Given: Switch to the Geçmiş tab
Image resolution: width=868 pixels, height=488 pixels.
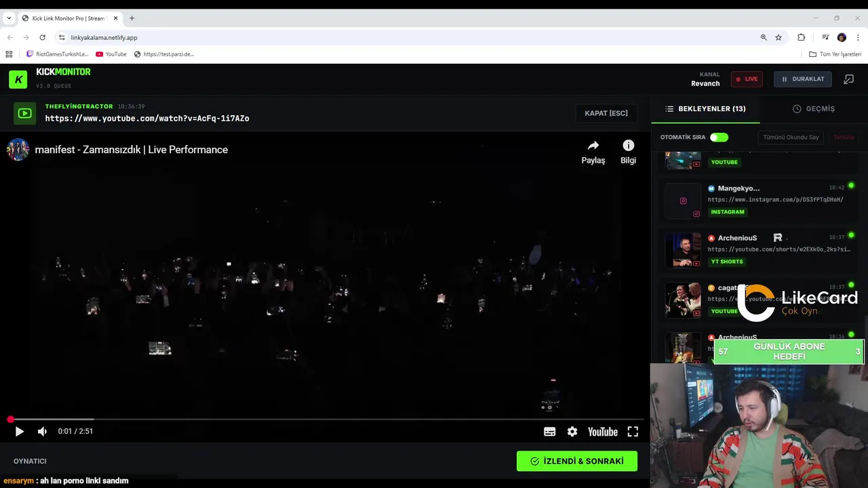Looking at the screenshot, I should (814, 108).
